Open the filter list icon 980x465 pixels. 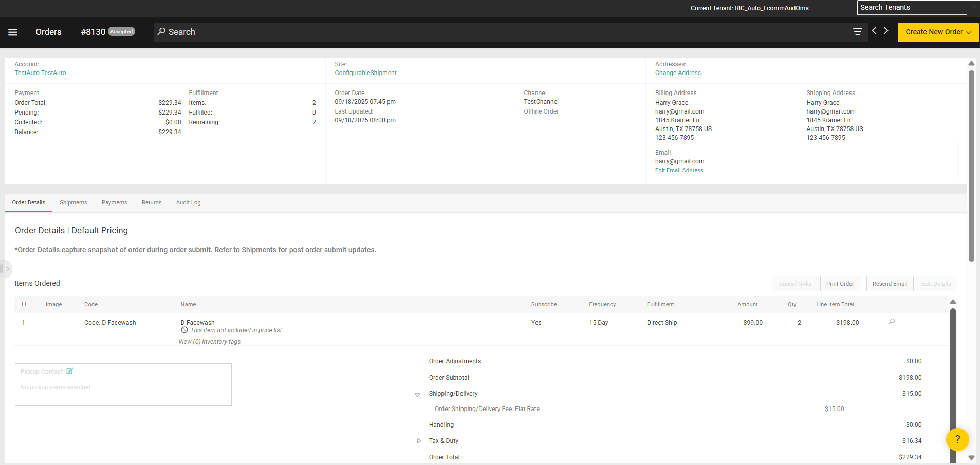pos(857,32)
